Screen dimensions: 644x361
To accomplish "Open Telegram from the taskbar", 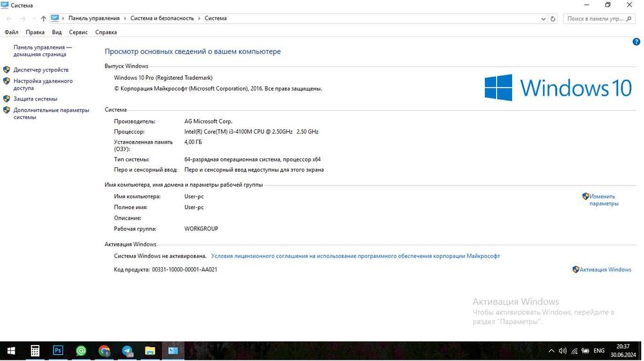I will pos(128,351).
